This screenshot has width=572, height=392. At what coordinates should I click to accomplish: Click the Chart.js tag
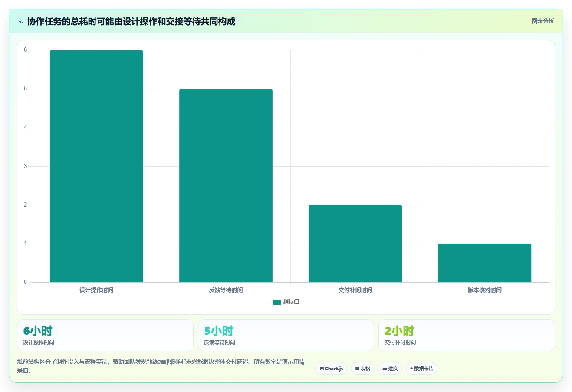(x=331, y=369)
